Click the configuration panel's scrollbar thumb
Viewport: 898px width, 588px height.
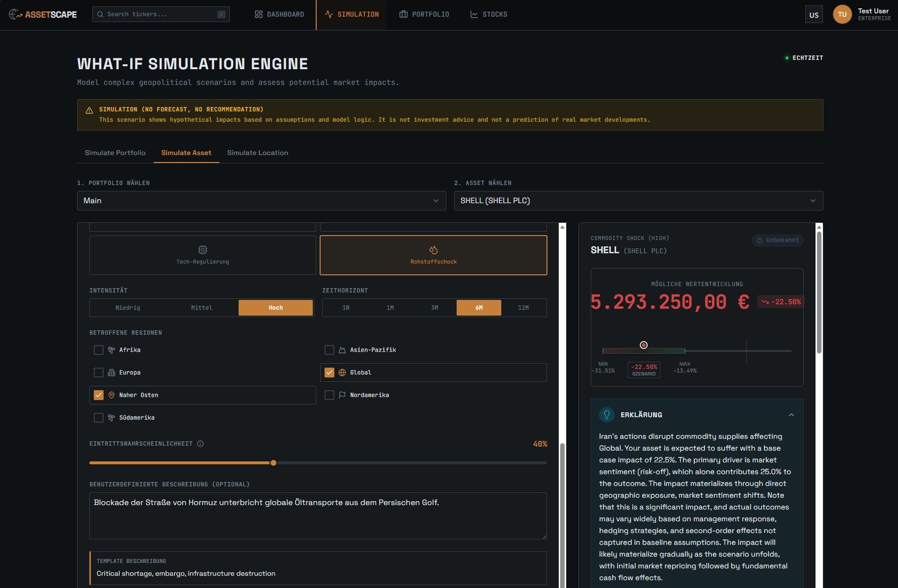(x=563, y=515)
